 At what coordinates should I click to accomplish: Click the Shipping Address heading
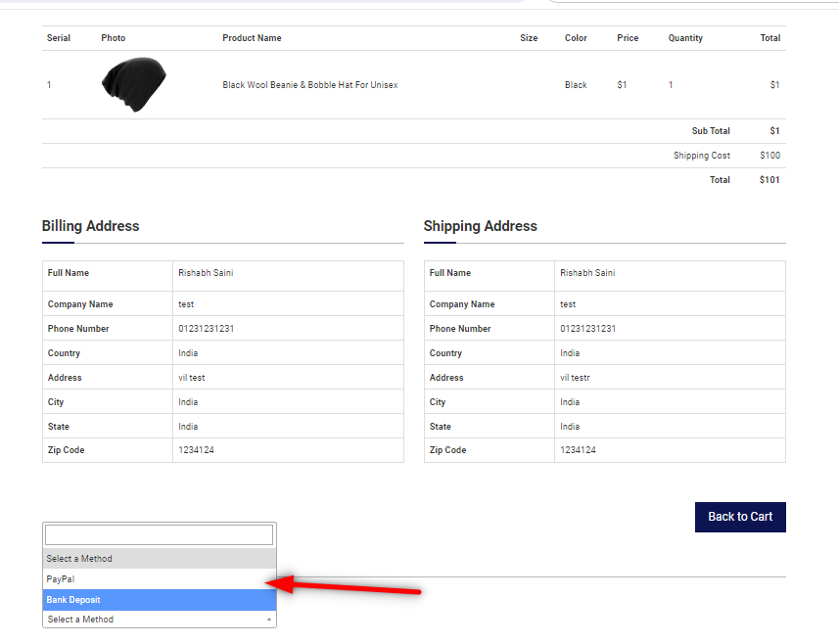(x=481, y=226)
